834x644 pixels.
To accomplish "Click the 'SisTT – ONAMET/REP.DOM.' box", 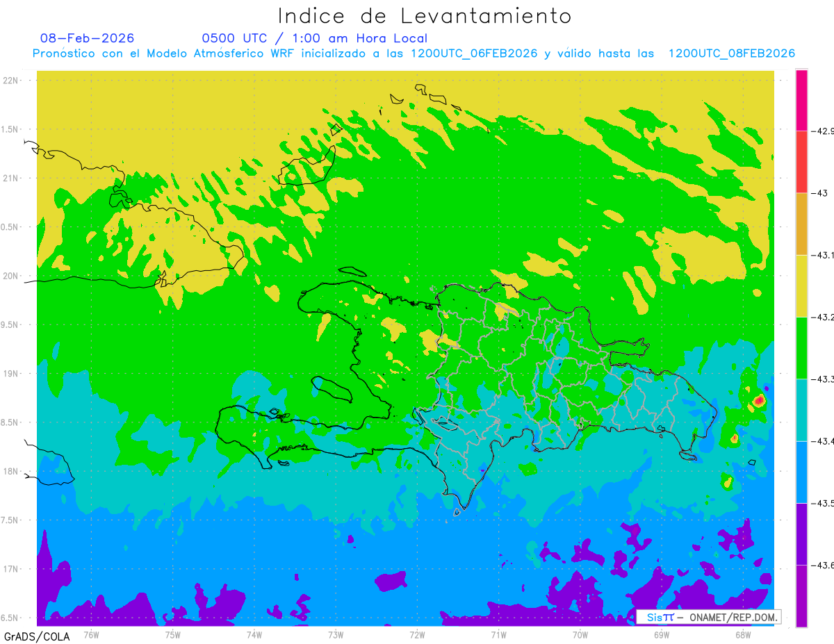I will 709,617.
